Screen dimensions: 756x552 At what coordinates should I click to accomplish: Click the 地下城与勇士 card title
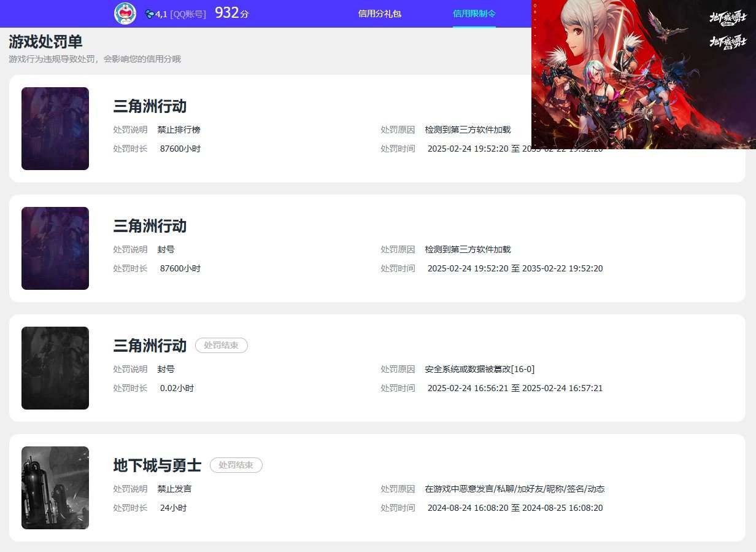pyautogui.click(x=157, y=465)
